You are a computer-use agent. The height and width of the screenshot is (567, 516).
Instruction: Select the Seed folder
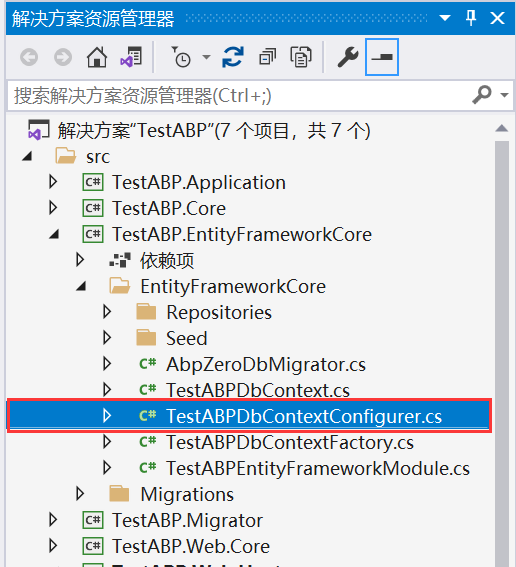(x=187, y=338)
